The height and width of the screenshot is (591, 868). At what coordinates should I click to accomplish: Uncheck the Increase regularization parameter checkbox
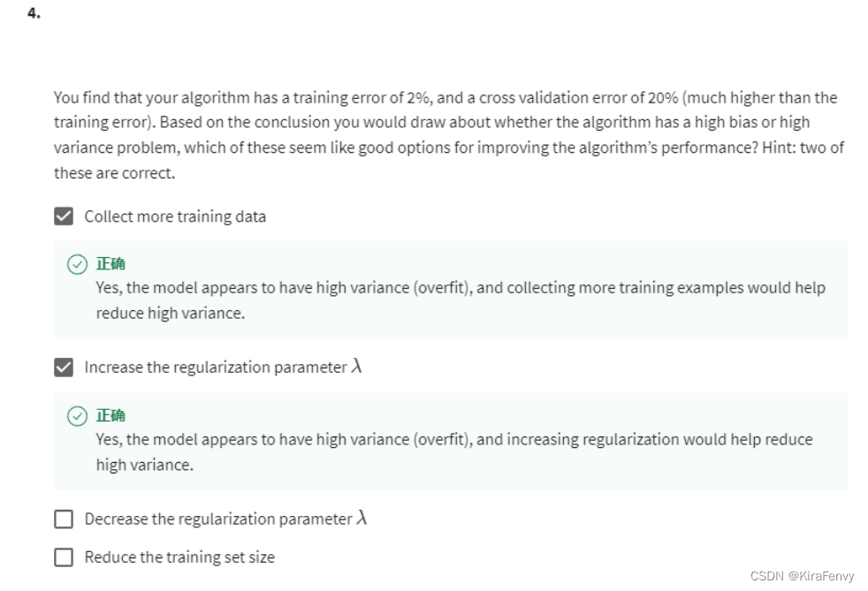(64, 367)
